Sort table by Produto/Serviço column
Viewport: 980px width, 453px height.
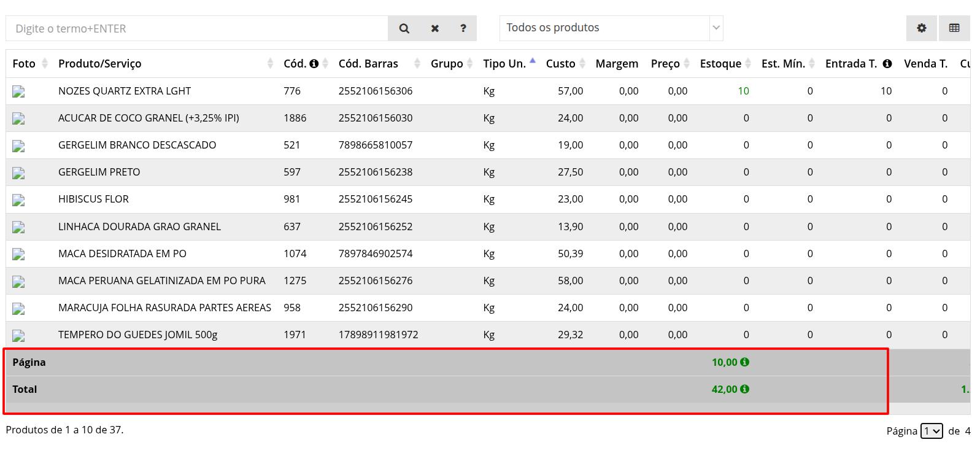pos(100,64)
